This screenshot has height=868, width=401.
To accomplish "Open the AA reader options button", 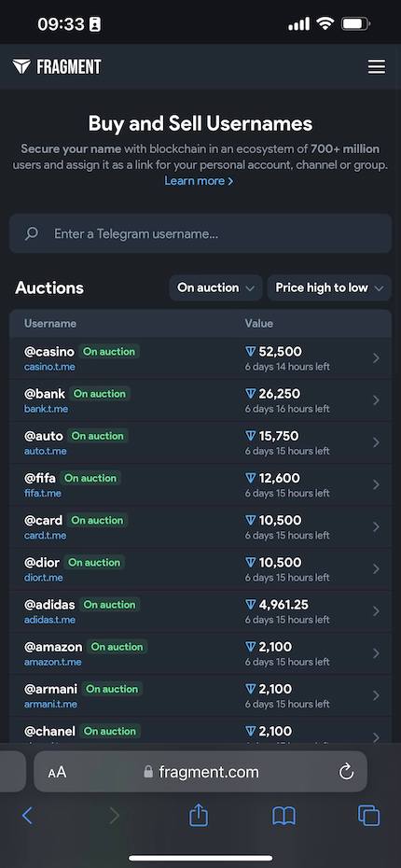I will tap(57, 772).
